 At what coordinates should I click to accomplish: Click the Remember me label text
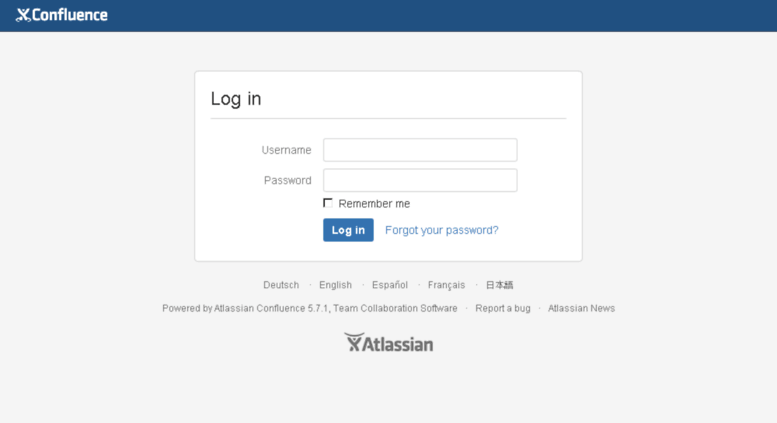tap(374, 204)
